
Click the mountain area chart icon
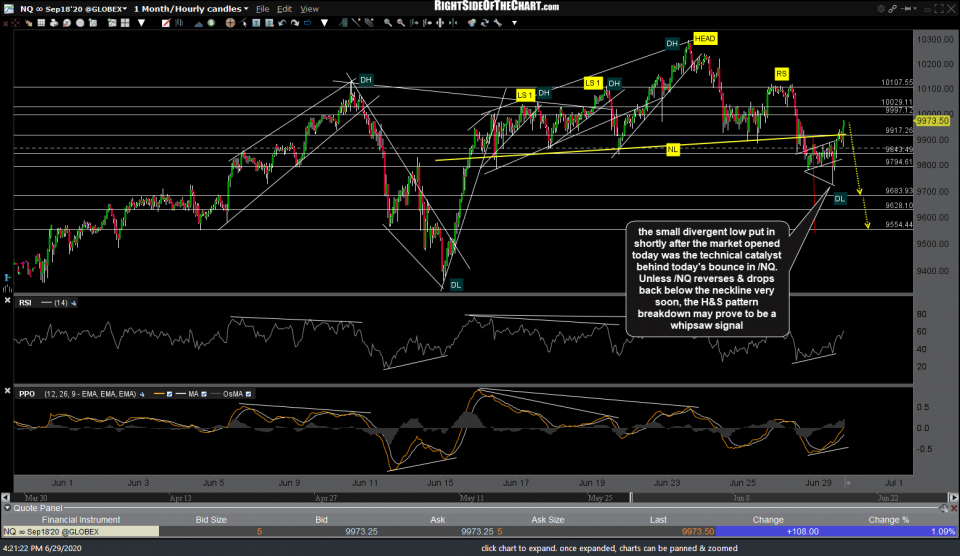point(198,23)
